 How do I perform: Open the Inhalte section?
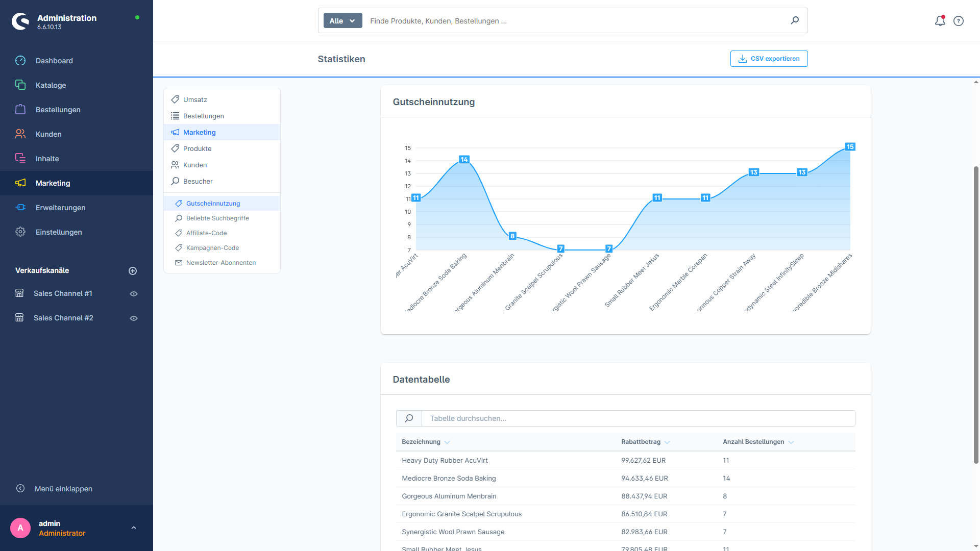tap(46, 158)
